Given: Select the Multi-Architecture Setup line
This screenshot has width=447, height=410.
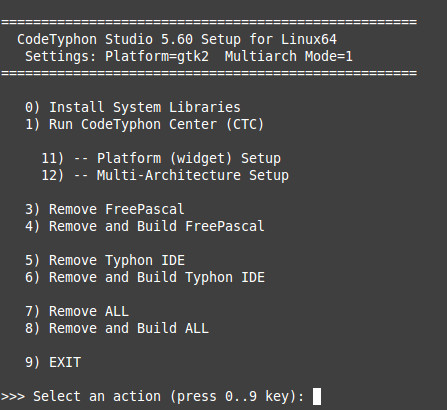Looking at the screenshot, I should coord(165,175).
